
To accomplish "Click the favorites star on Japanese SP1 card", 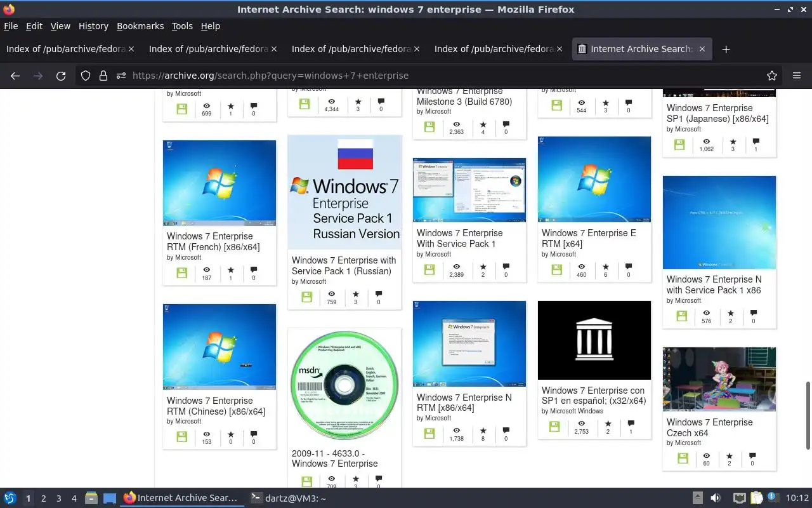I will (733, 141).
